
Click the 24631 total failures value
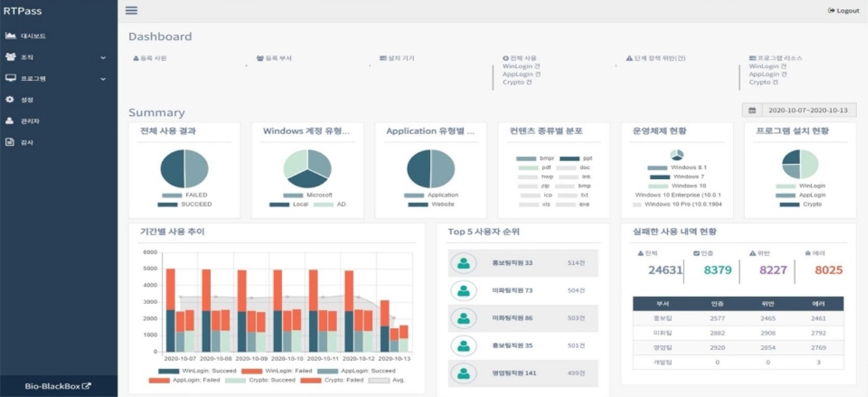[x=665, y=270]
